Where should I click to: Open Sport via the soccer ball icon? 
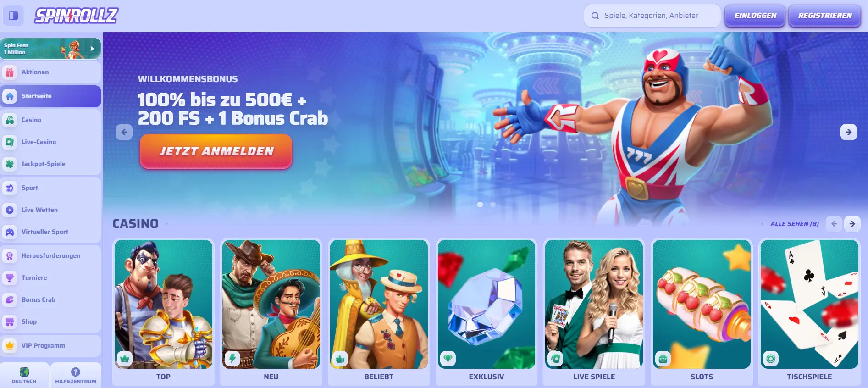tap(10, 188)
